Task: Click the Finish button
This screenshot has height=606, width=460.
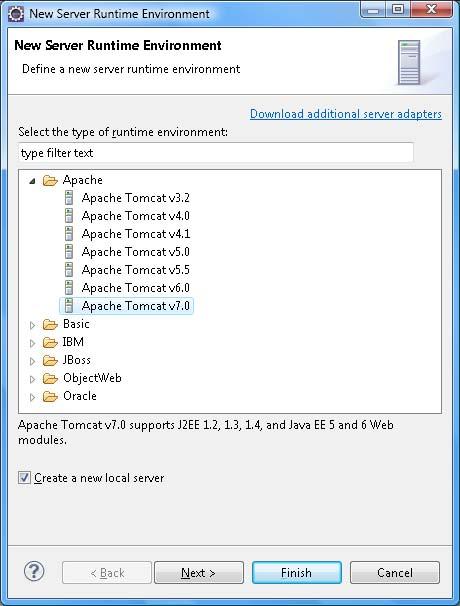Action: pos(296,572)
